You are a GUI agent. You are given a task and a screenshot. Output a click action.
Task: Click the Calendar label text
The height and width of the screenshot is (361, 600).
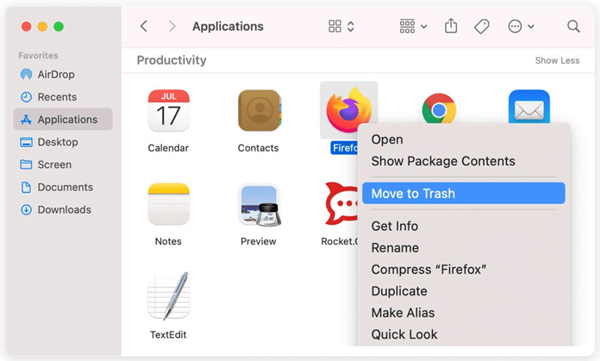click(x=168, y=148)
